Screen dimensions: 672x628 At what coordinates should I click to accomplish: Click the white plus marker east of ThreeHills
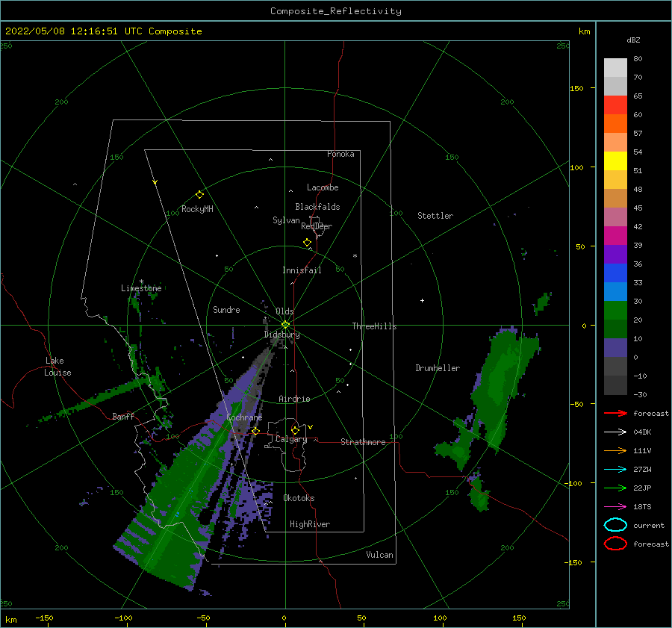coord(422,300)
